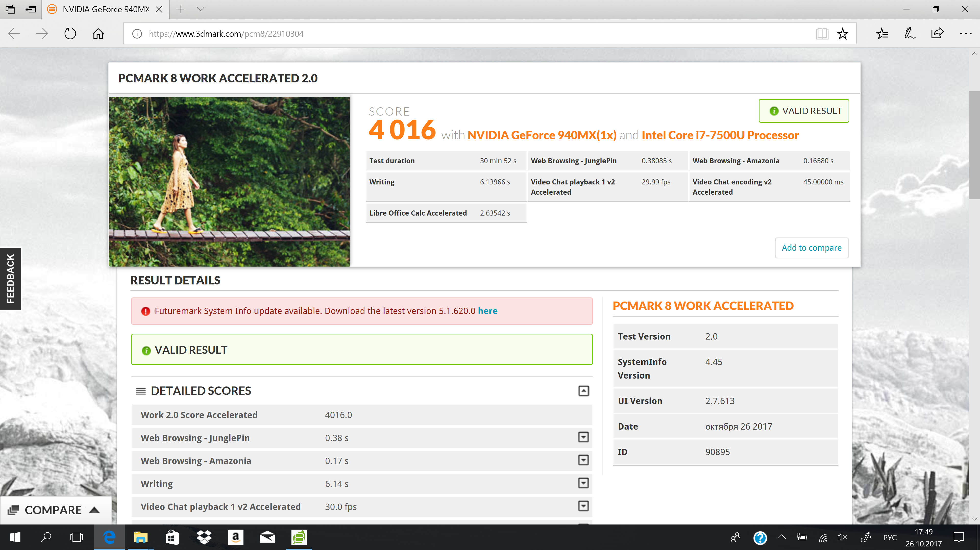
Task: Follow the 'here' SystemInfo download link
Action: (487, 311)
